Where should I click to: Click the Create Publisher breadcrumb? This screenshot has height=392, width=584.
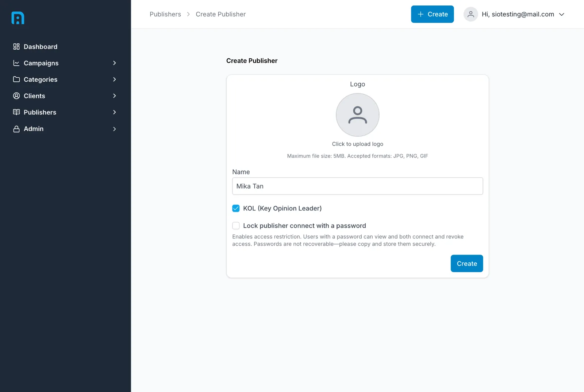tap(221, 14)
